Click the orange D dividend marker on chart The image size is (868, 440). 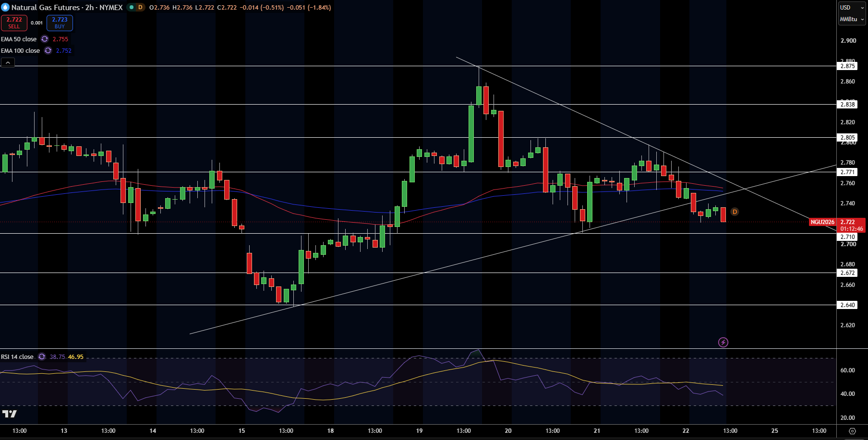pyautogui.click(x=735, y=212)
